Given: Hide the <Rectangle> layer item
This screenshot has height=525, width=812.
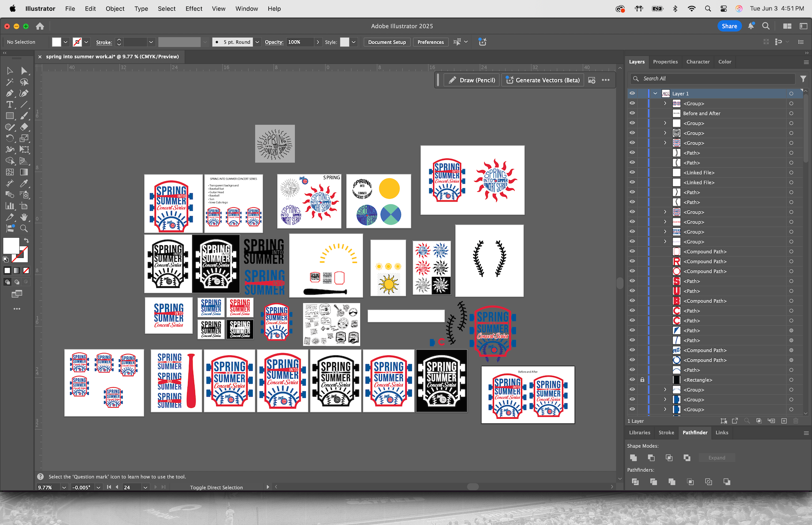Looking at the screenshot, I should (632, 380).
